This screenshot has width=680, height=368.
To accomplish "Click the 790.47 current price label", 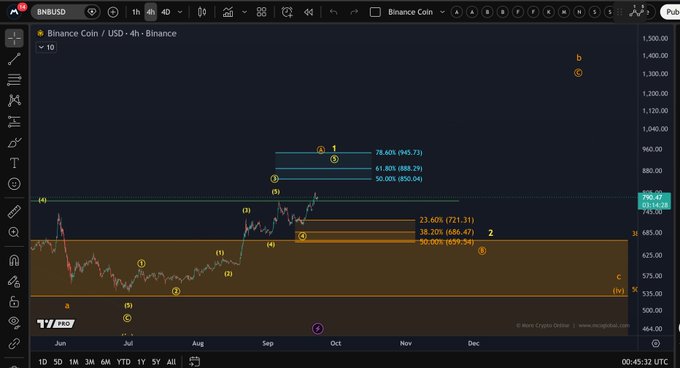I will pos(654,201).
